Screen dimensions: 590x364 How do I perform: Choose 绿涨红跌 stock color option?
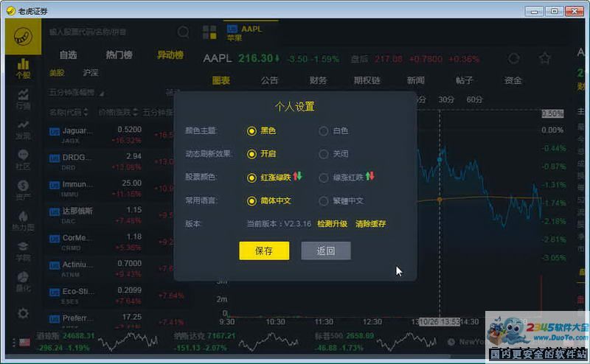[x=323, y=178]
